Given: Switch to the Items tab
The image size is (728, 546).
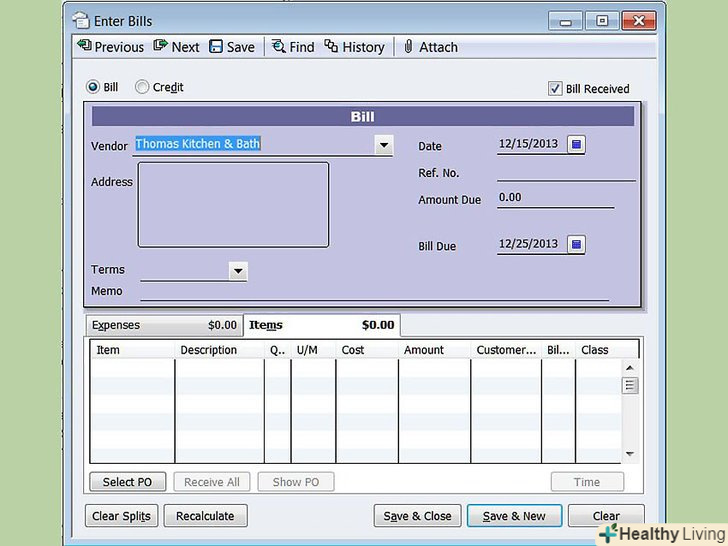Looking at the screenshot, I should [321, 325].
